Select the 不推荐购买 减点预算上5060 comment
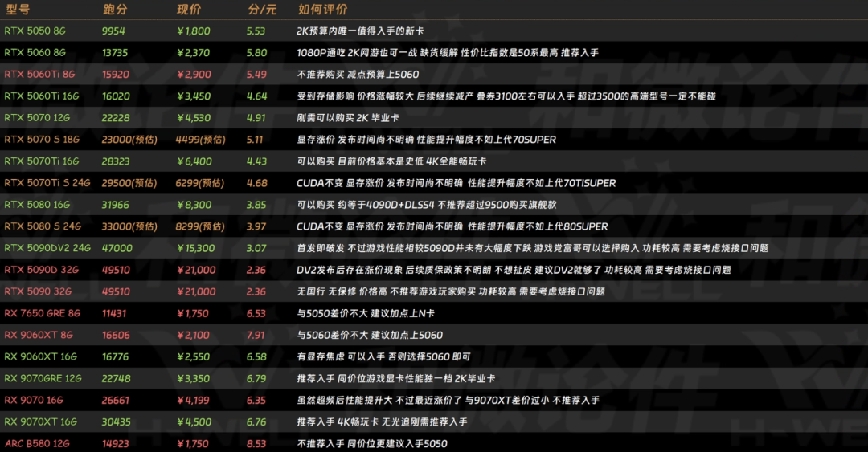The width and height of the screenshot is (868, 452). (358, 74)
